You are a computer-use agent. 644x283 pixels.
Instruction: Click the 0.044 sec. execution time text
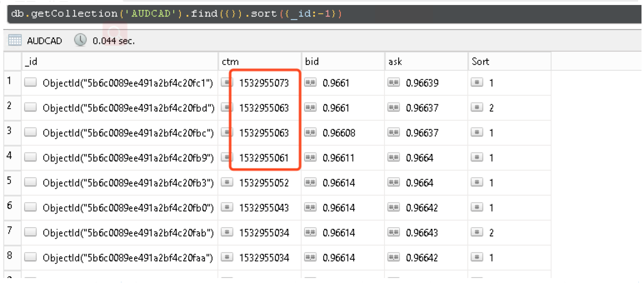[114, 41]
